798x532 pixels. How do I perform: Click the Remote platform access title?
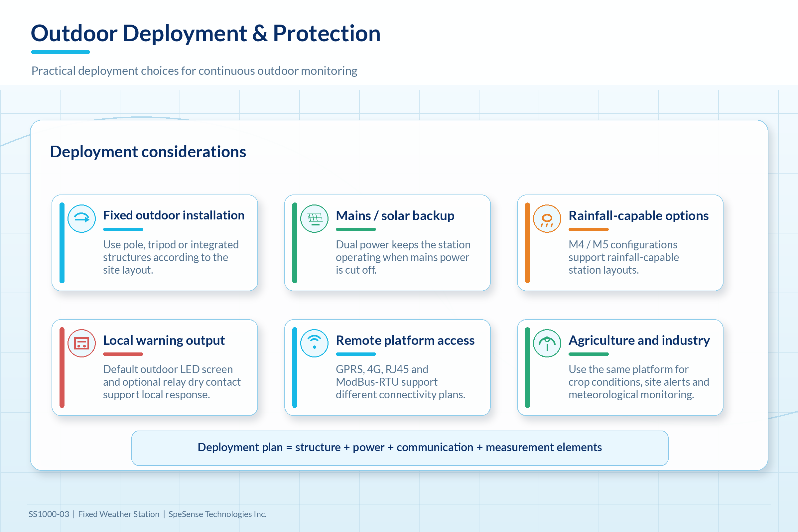click(x=405, y=340)
